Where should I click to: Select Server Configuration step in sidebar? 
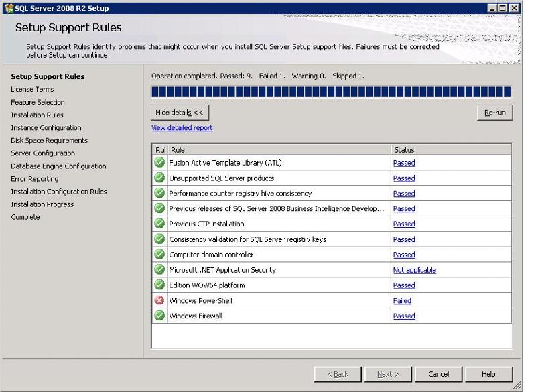[43, 153]
